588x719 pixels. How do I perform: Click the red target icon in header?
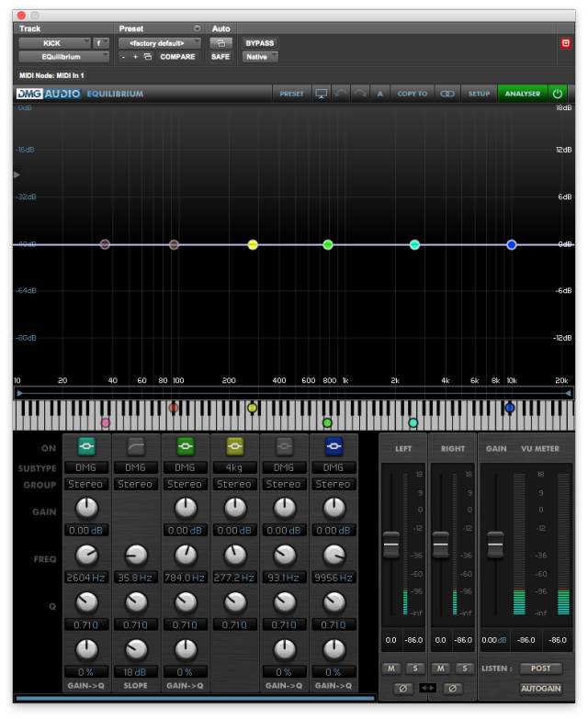[x=566, y=43]
